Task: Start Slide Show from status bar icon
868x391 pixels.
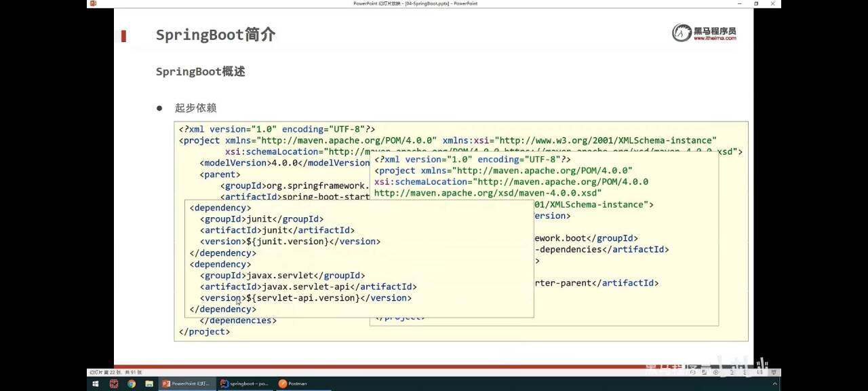Action: [x=774, y=372]
